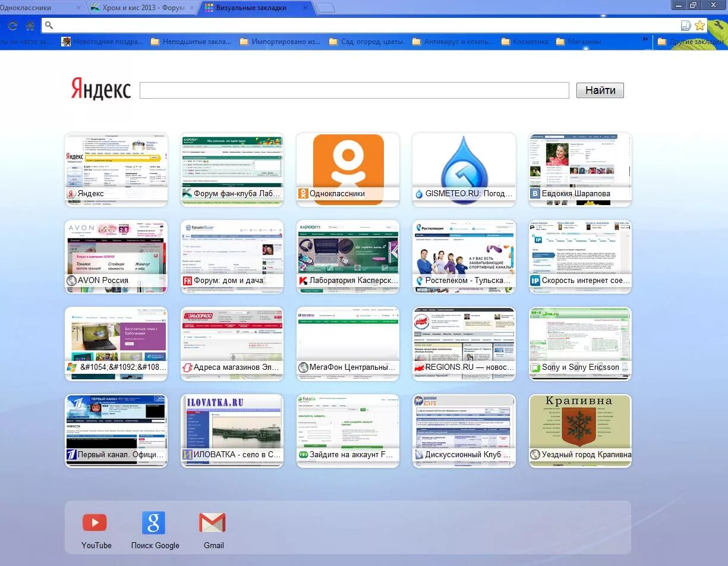
Task: Open the GISMETEO.RU weather tile
Action: tap(464, 169)
